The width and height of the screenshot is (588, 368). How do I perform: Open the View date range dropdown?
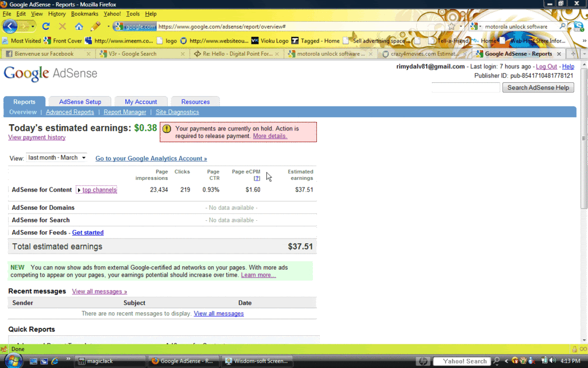(57, 158)
